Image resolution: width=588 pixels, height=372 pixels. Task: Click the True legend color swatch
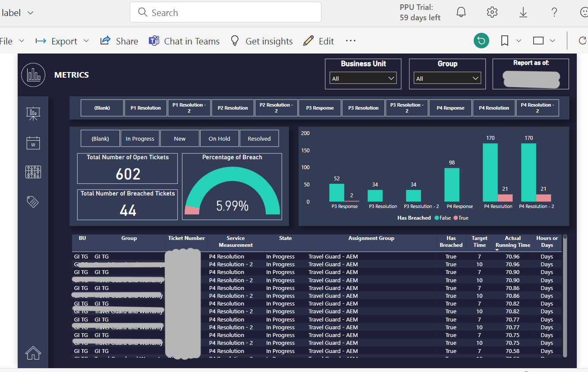tap(455, 218)
